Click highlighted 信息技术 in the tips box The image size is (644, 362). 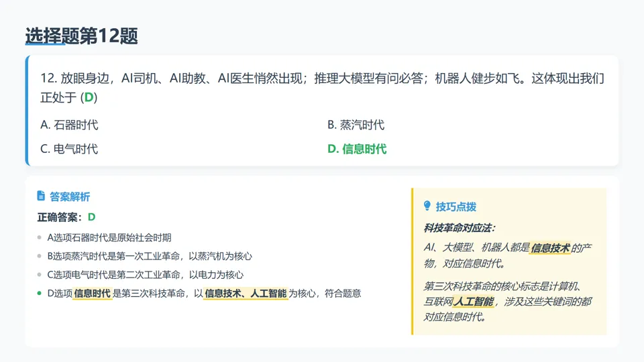tap(550, 248)
